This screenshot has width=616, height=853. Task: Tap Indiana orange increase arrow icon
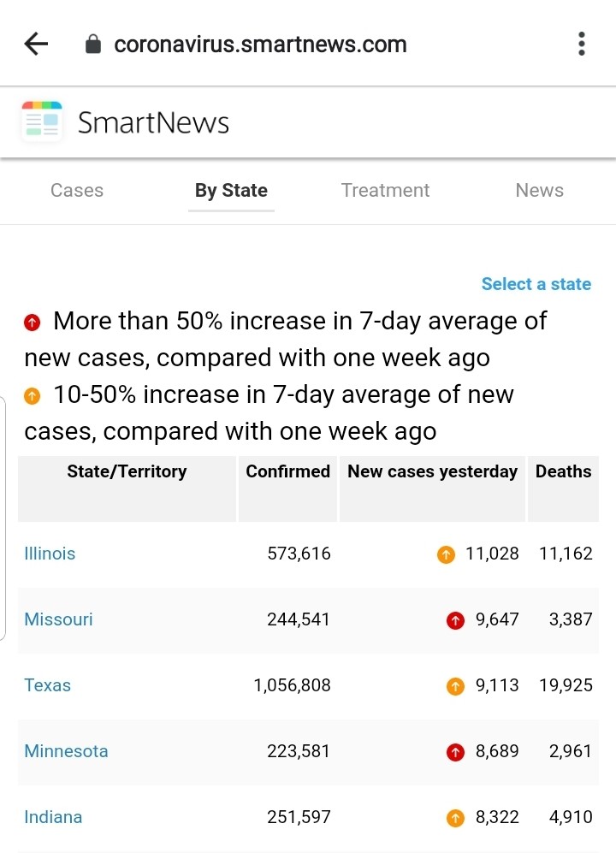tap(456, 818)
